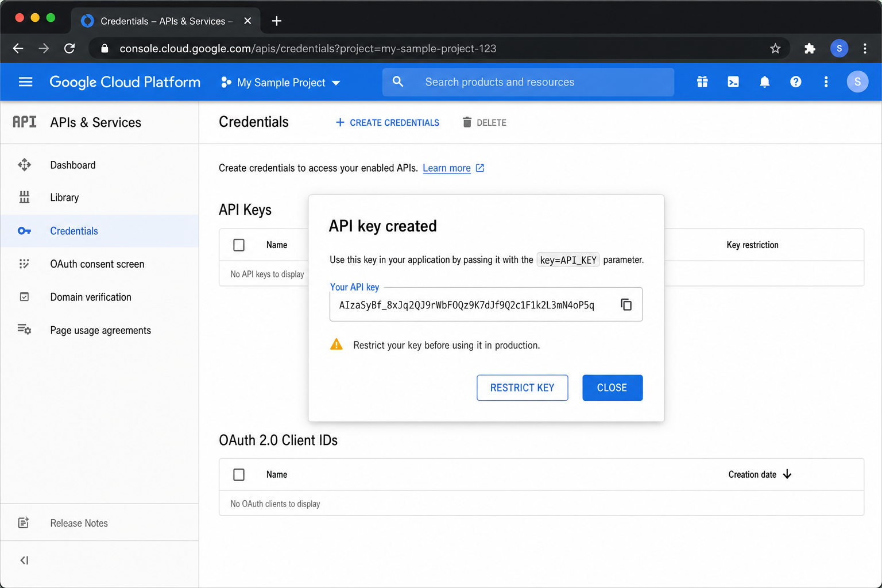Open Dashboard in the sidebar
Viewport: 882px width, 588px height.
[x=100, y=165]
